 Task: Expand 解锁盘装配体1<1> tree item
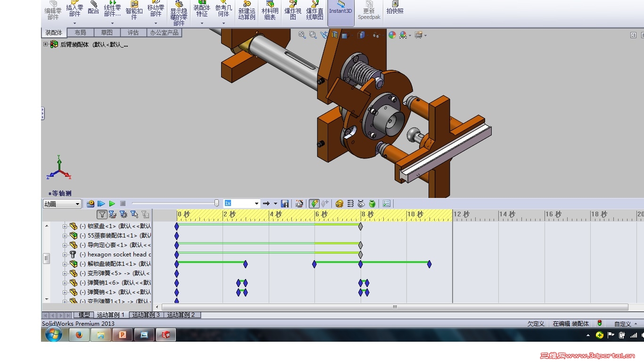65,264
